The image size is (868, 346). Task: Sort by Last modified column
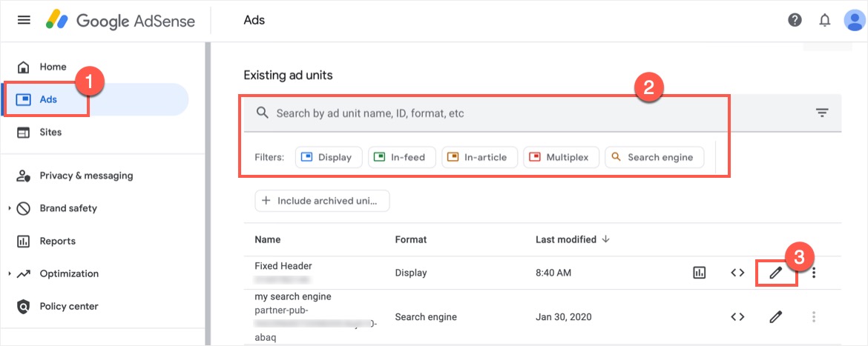(x=566, y=239)
